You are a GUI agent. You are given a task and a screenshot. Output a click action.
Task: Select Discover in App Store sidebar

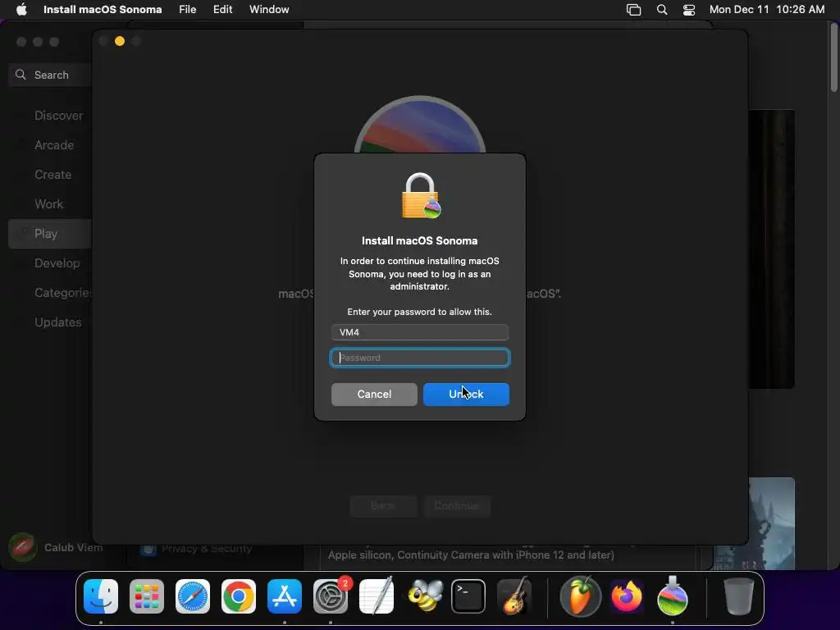point(50,116)
